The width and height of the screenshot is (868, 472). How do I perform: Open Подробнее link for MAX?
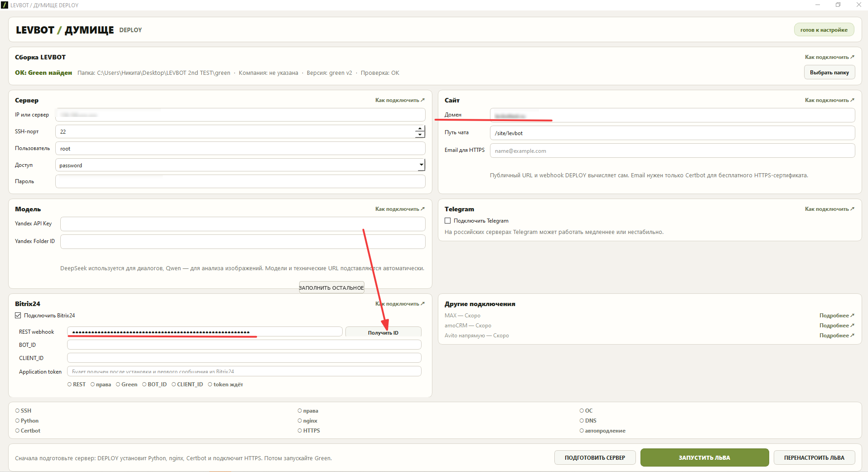[x=837, y=316]
